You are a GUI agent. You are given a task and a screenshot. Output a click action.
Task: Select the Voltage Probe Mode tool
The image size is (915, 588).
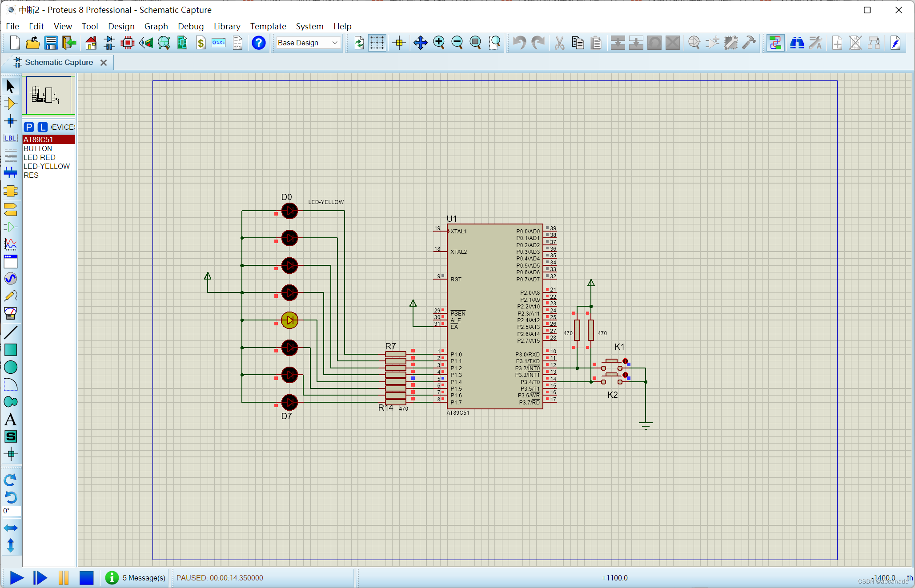pos(11,296)
